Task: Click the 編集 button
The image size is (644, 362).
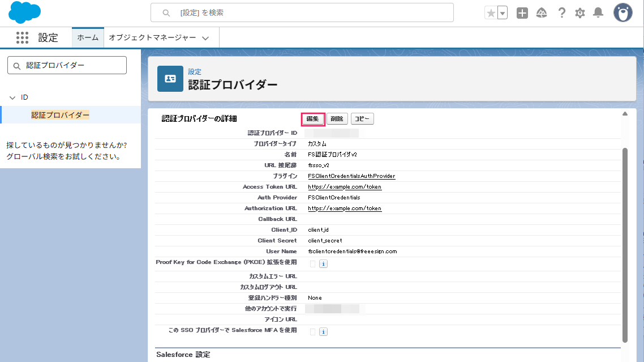Action: [312, 119]
